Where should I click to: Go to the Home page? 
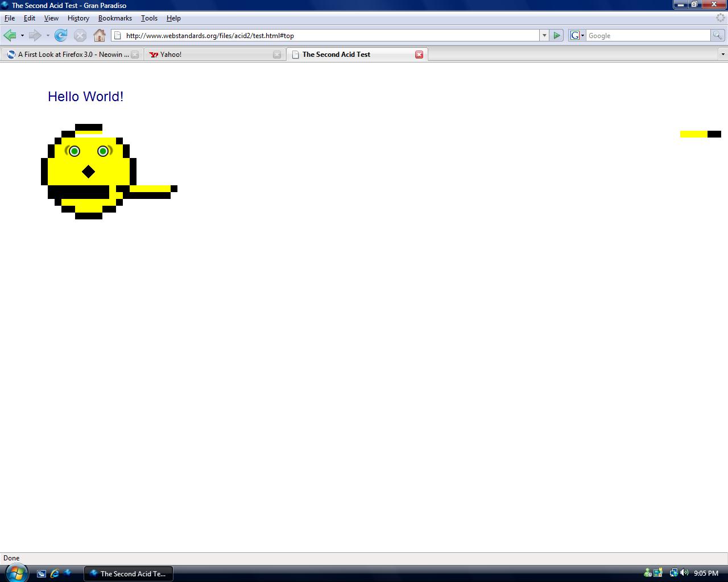pos(100,35)
